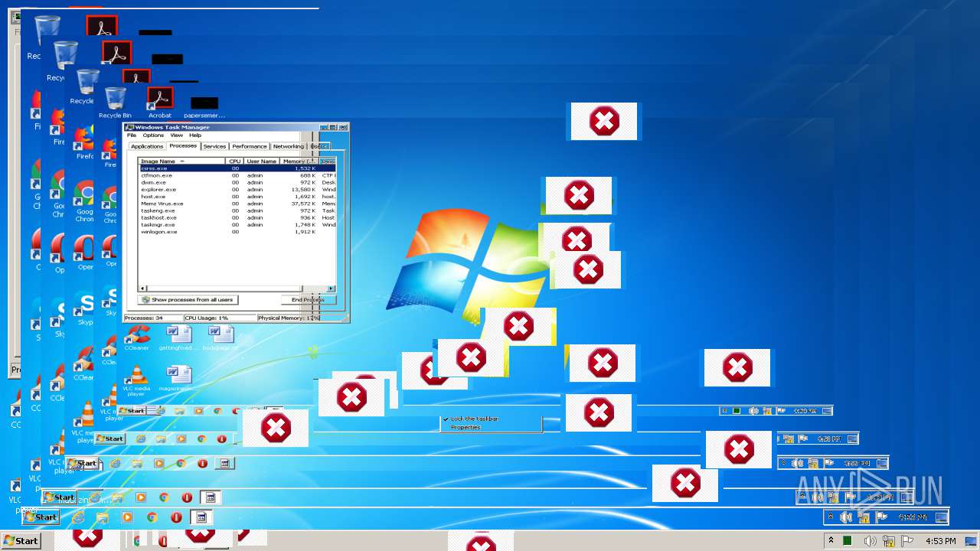Click the Start button on gray main taskbar
This screenshot has width=980, height=551.
coord(21,540)
